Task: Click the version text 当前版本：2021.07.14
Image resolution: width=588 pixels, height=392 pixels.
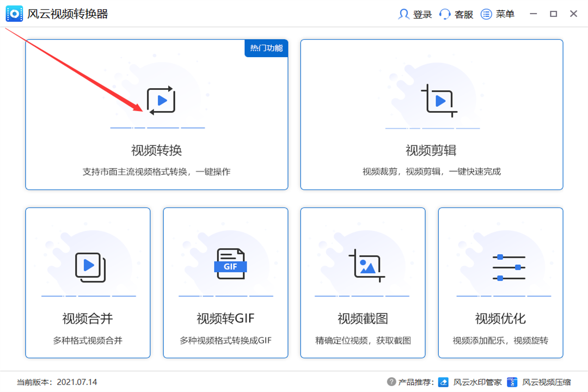Action: (x=57, y=382)
